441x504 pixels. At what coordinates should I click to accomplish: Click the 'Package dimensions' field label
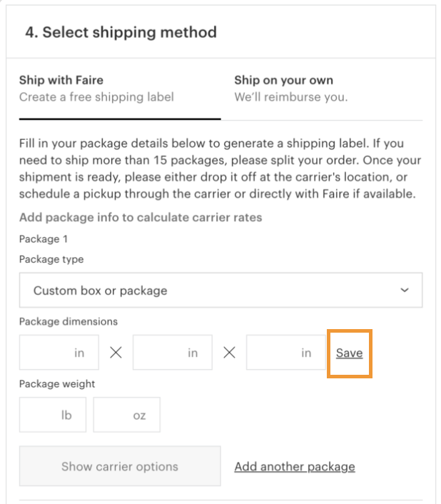[69, 321]
